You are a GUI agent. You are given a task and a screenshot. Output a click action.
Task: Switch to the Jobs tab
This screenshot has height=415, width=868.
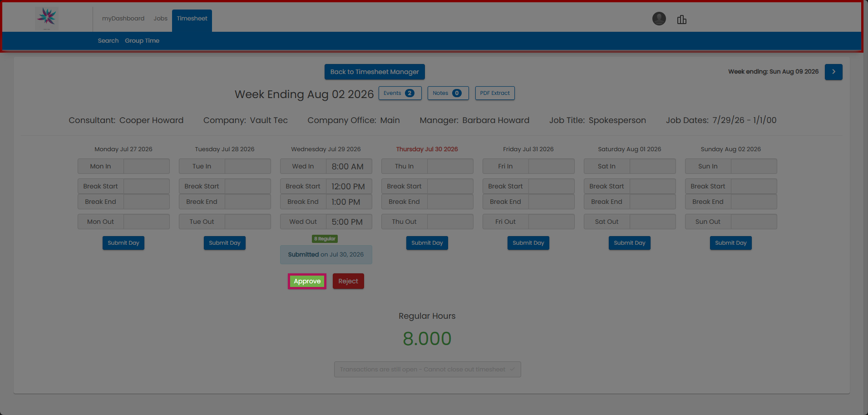[x=160, y=19]
